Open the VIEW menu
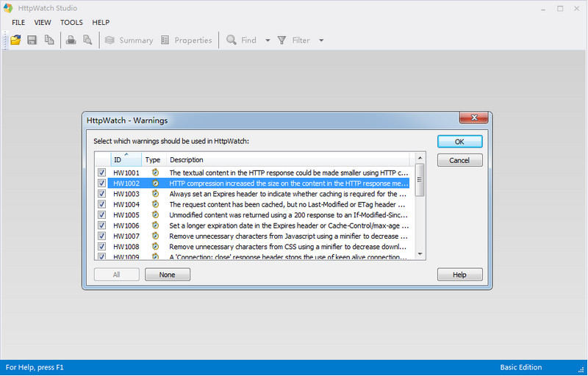 point(43,23)
